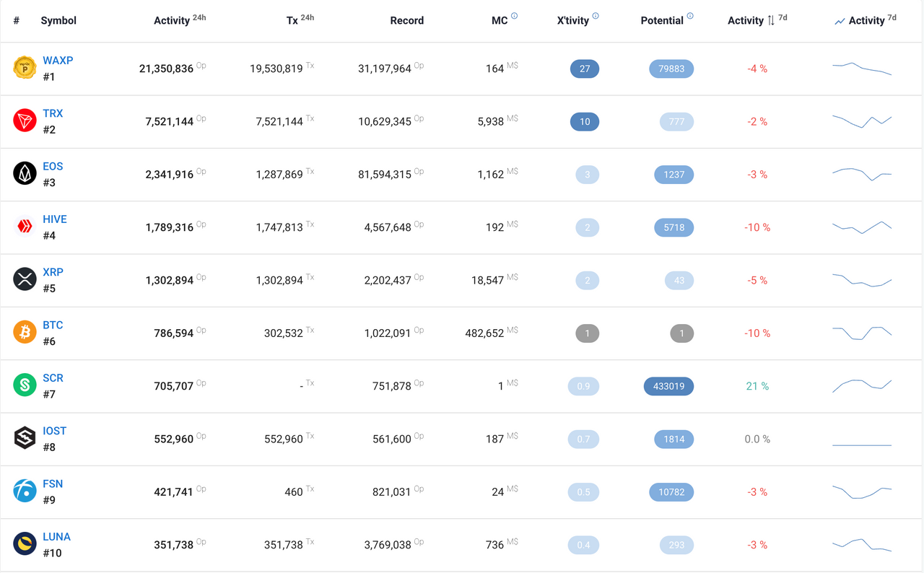Sort by X'tivity column header
This screenshot has width=924, height=573.
(x=573, y=20)
